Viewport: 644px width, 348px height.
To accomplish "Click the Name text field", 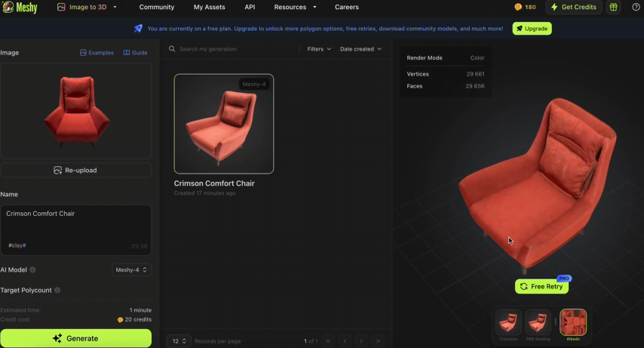I will pyautogui.click(x=75, y=226).
